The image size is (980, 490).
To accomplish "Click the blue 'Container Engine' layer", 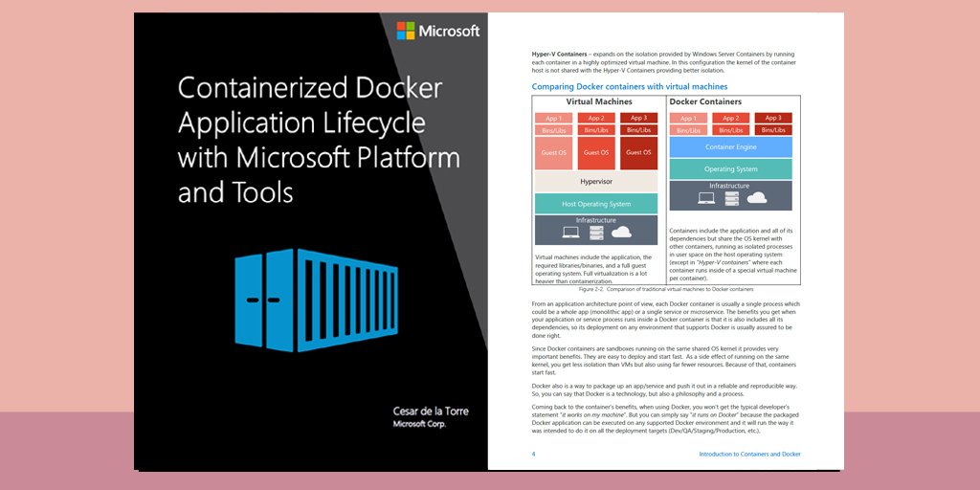I will tap(730, 147).
